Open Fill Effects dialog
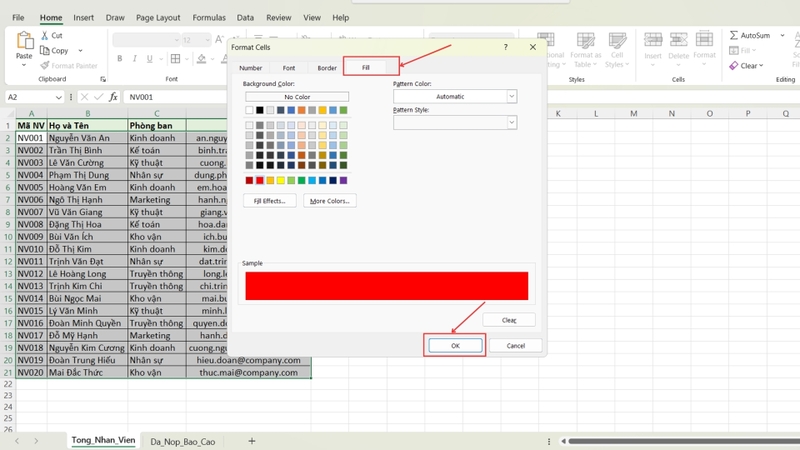Viewport: 800px width, 450px height. tap(269, 201)
